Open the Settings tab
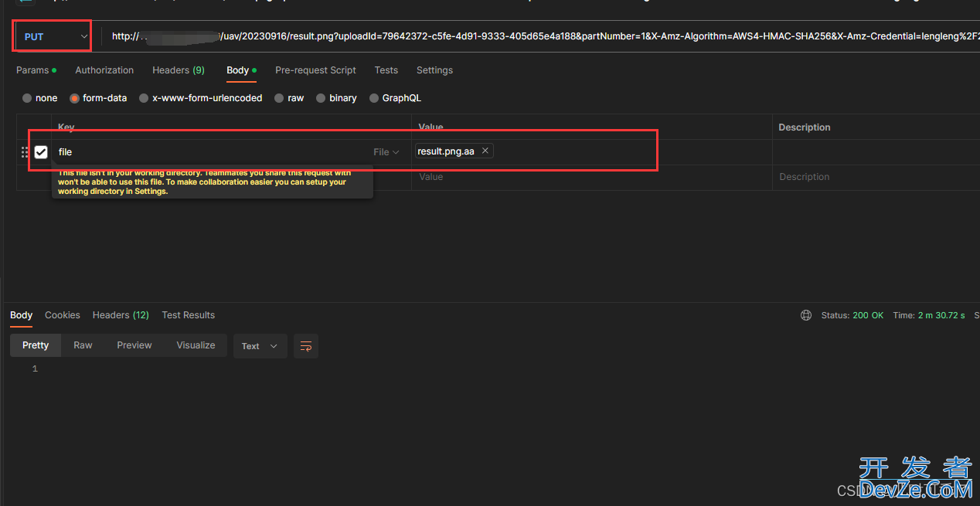 pyautogui.click(x=434, y=70)
